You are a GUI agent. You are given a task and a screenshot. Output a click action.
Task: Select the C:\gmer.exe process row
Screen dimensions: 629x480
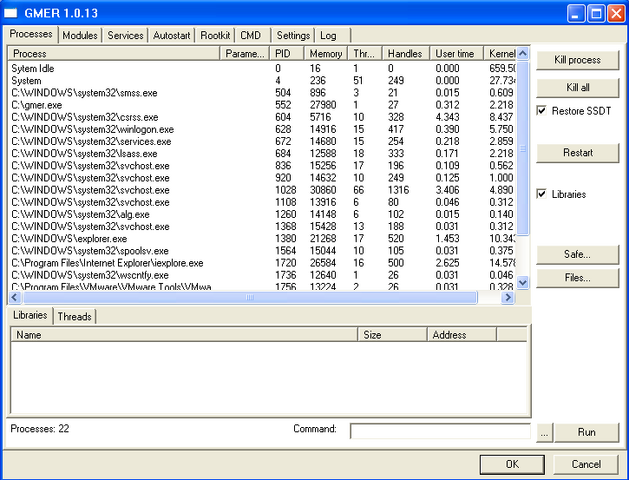coord(262,105)
